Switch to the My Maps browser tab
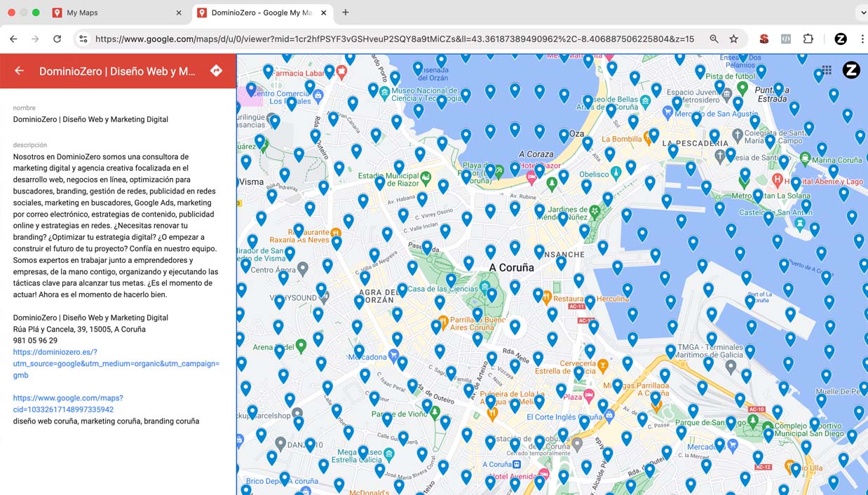Viewport: 868px width, 495px height. pos(114,13)
